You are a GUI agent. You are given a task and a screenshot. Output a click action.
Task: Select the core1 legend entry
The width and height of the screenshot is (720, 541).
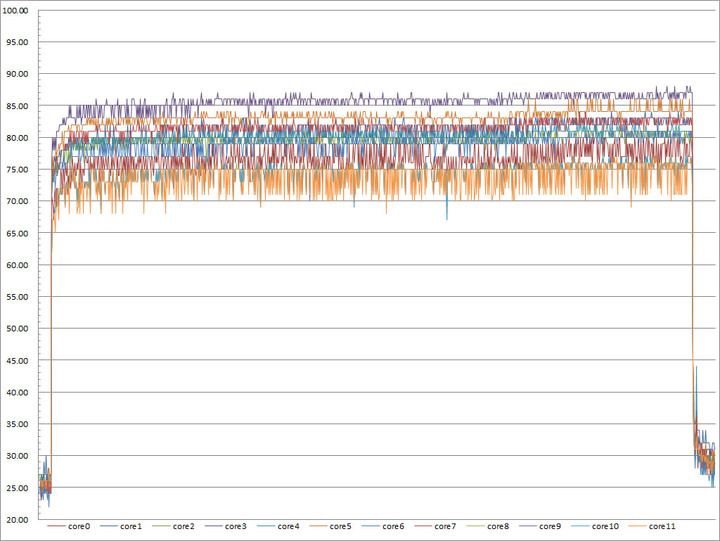click(121, 526)
